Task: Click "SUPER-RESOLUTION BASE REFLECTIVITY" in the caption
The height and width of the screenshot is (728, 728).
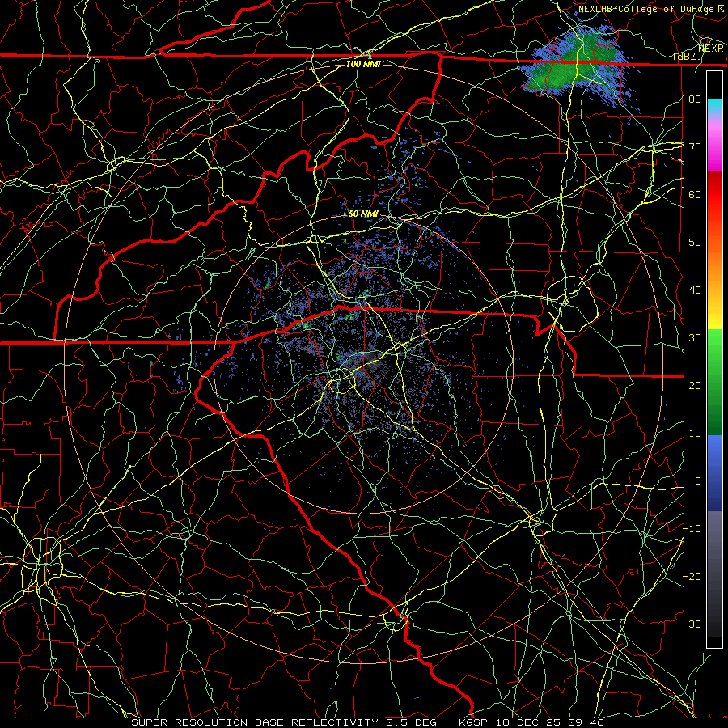Action: [x=255, y=722]
